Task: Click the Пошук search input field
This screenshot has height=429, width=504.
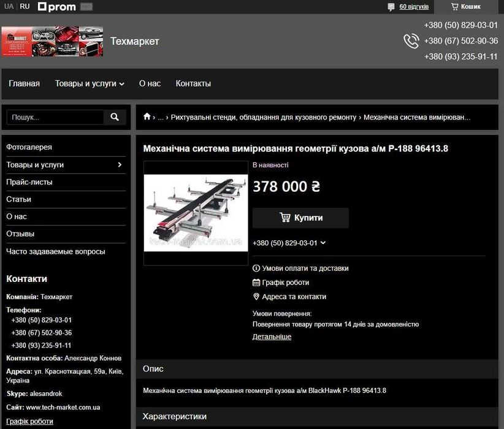Action: pyautogui.click(x=55, y=117)
